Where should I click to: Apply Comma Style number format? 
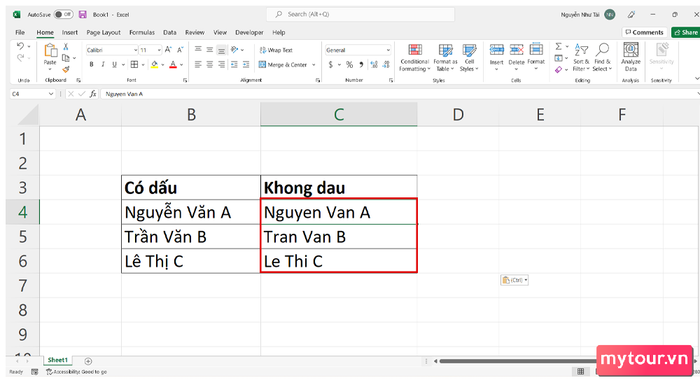(x=361, y=65)
